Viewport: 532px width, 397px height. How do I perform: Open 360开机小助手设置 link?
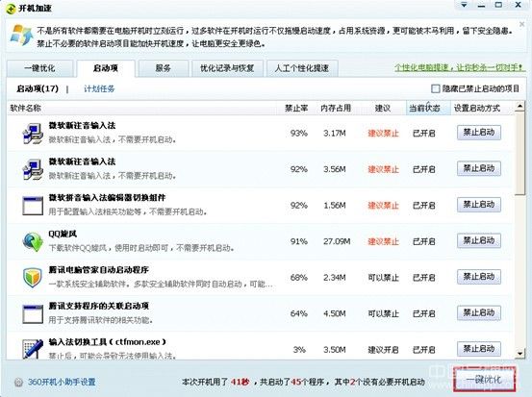point(62,382)
